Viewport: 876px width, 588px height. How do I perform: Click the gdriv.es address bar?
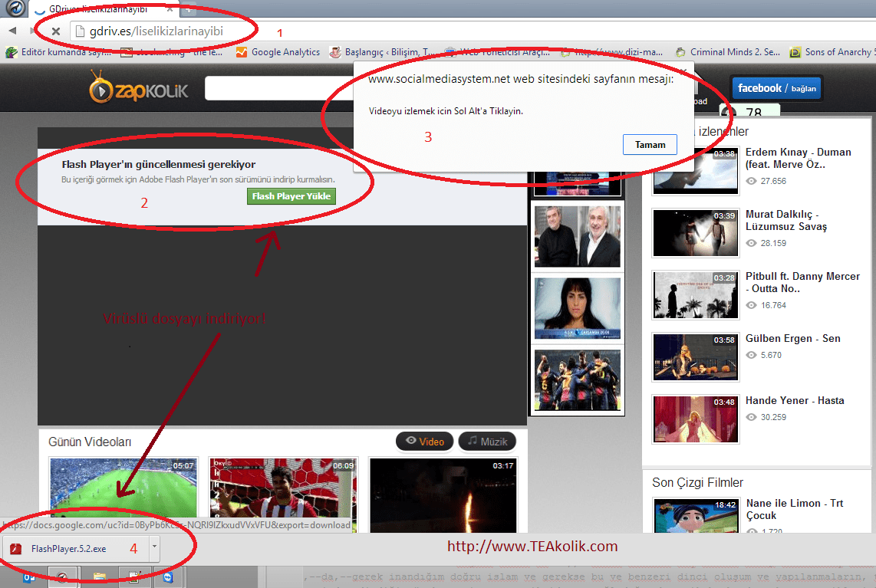coord(472,31)
